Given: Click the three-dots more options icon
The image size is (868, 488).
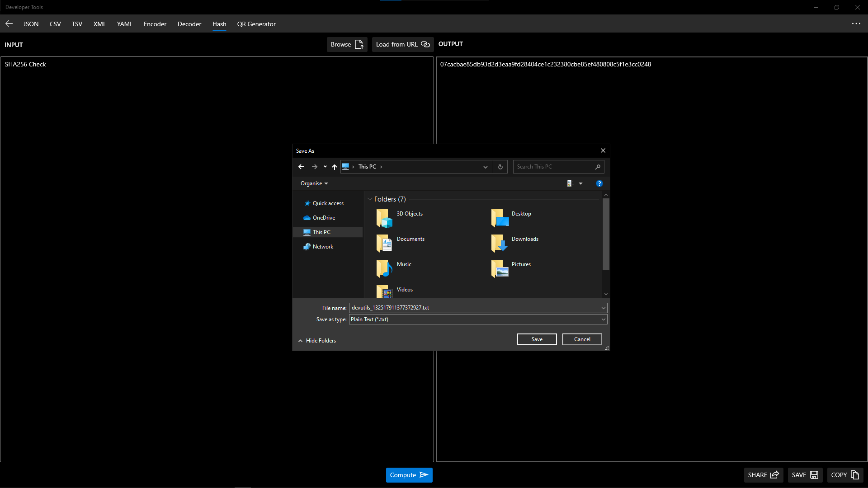Looking at the screenshot, I should (x=856, y=23).
